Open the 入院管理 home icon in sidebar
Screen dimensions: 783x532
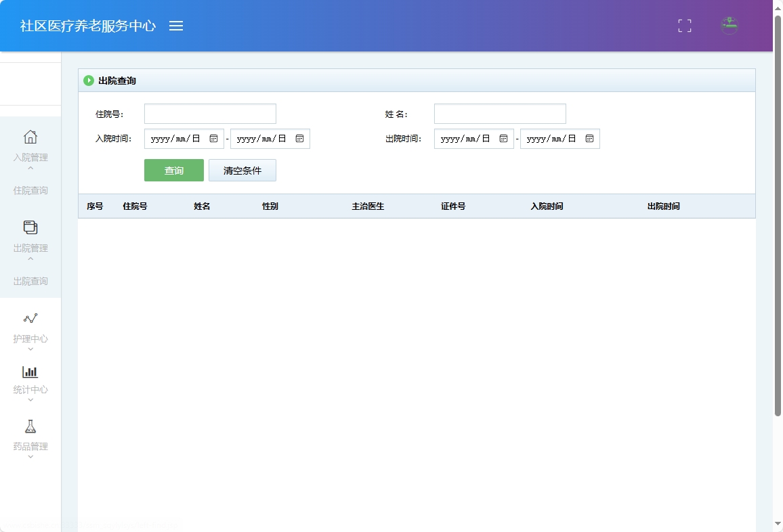point(30,137)
